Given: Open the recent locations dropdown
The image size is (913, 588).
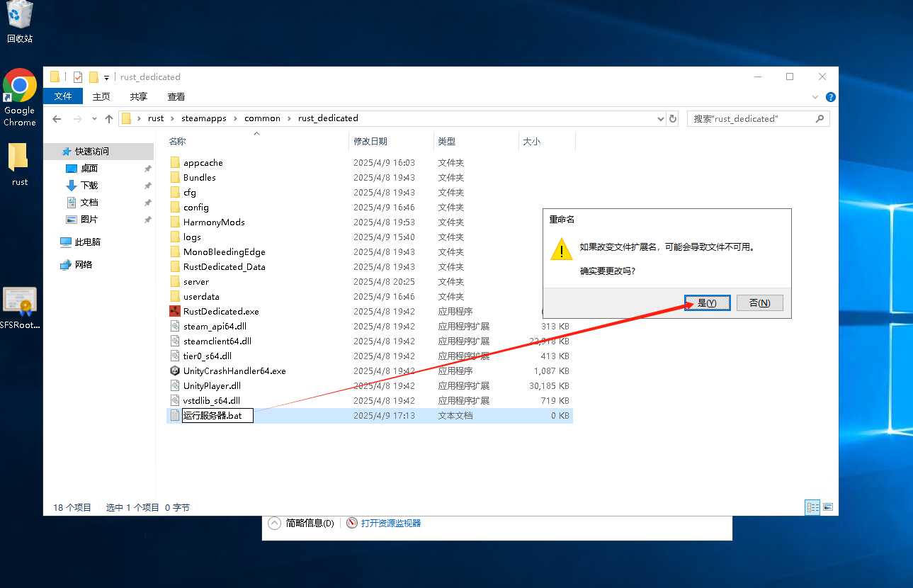Looking at the screenshot, I should point(93,119).
